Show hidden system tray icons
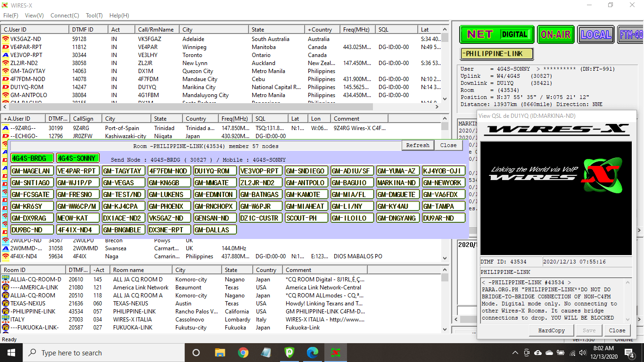This screenshot has width=644, height=362. [x=516, y=353]
